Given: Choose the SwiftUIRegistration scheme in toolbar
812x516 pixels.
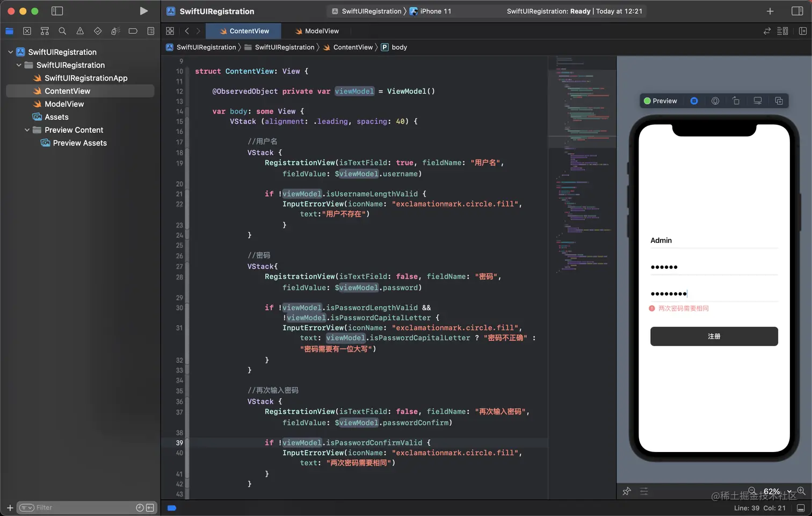Looking at the screenshot, I should (366, 11).
